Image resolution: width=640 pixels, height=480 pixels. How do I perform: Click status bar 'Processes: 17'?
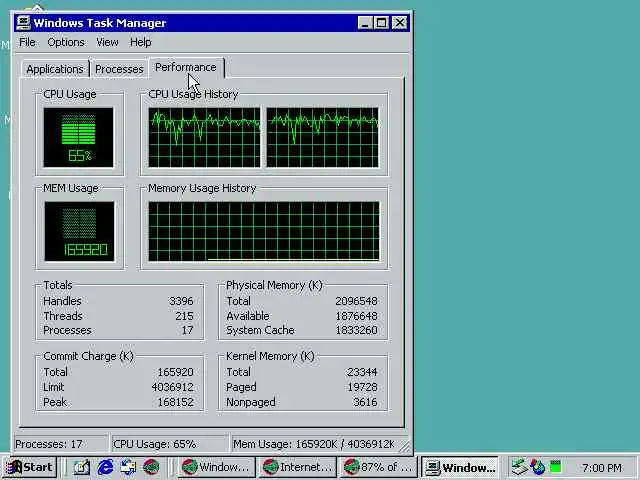[60, 444]
